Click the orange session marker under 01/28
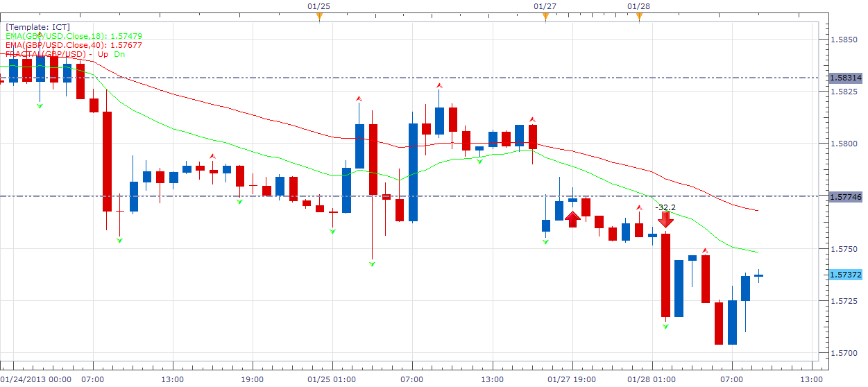The width and height of the screenshot is (868, 387). pos(639,17)
